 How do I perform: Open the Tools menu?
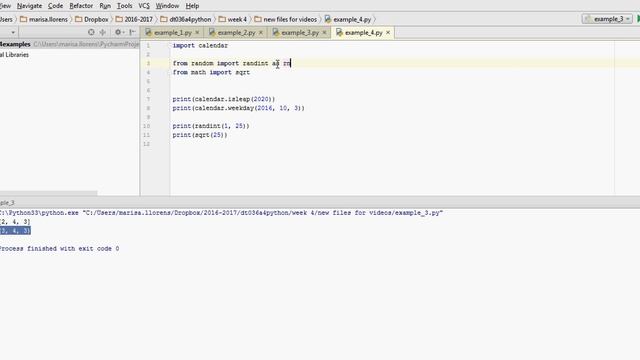pos(124,6)
